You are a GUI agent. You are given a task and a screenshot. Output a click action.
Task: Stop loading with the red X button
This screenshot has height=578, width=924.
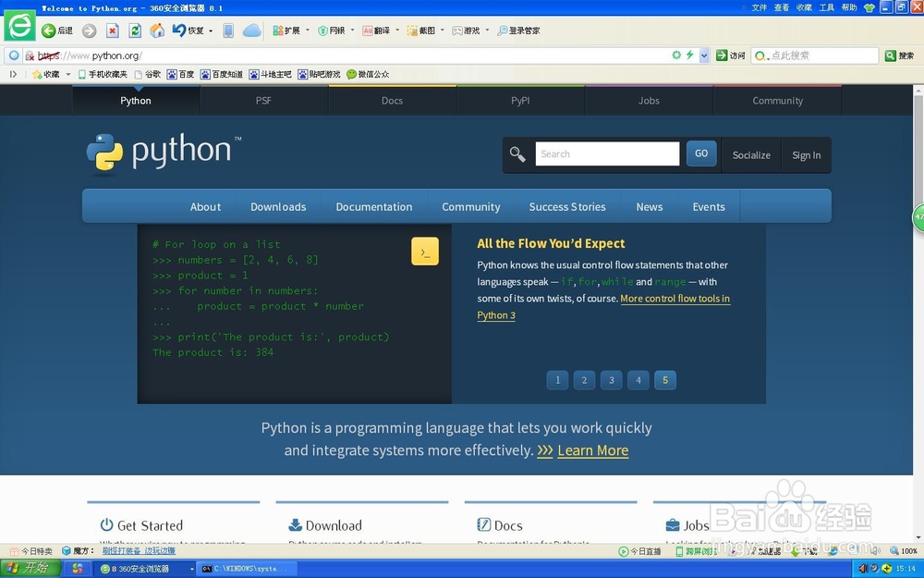point(113,31)
